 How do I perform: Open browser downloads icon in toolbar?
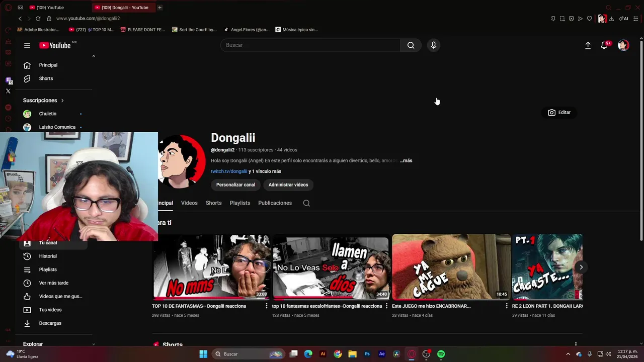tap(611, 19)
